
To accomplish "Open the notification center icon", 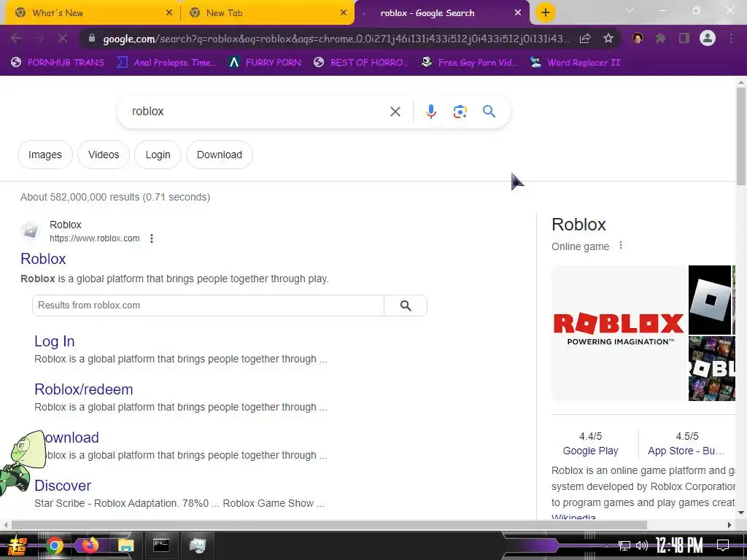I will 723,545.
